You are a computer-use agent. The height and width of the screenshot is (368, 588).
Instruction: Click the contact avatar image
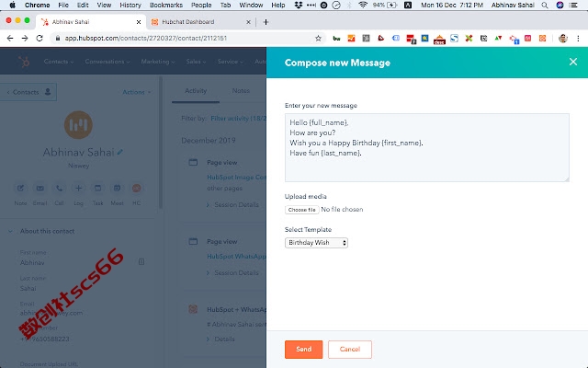click(x=78, y=125)
